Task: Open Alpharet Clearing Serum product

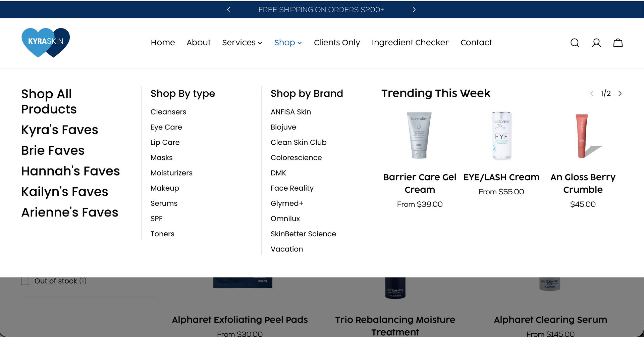Action: click(550, 320)
